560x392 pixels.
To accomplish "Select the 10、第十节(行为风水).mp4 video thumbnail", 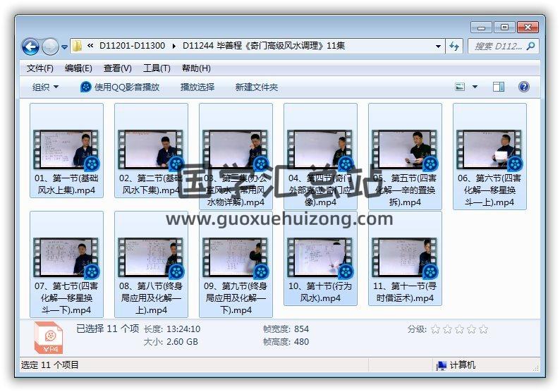I will click(x=320, y=257).
